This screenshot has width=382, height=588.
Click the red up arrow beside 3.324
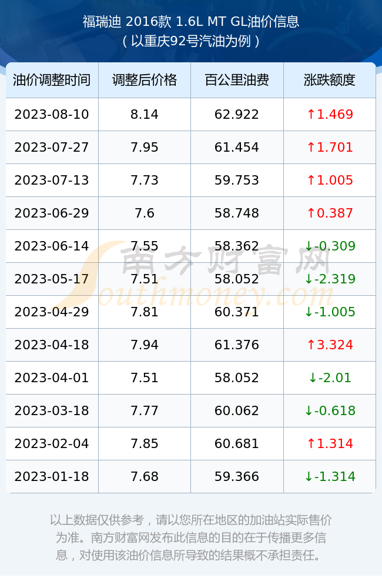click(311, 345)
